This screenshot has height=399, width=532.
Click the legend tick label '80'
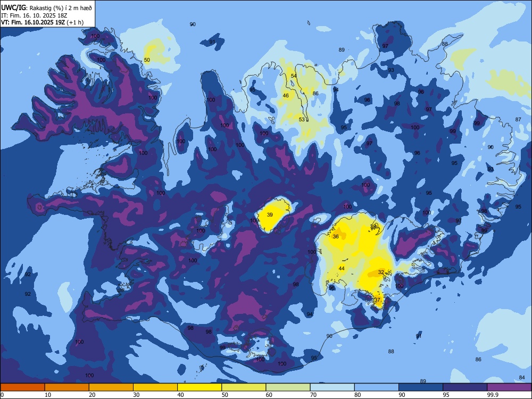[x=358, y=395]
